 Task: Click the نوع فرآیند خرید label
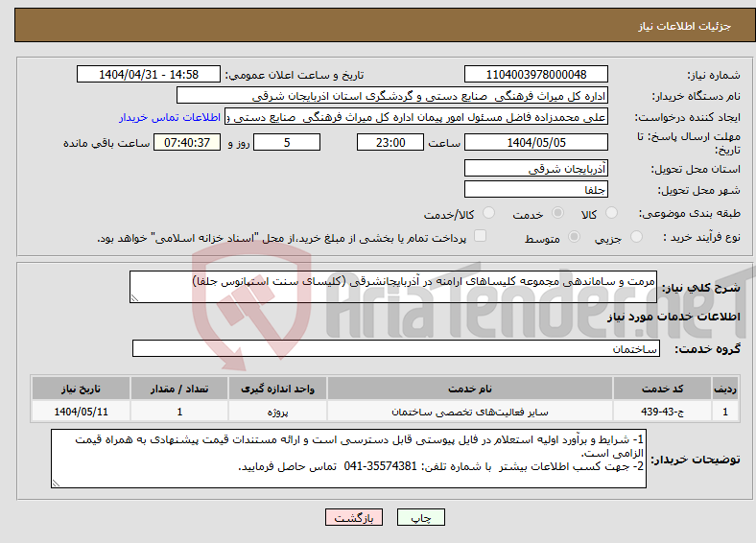[701, 237]
